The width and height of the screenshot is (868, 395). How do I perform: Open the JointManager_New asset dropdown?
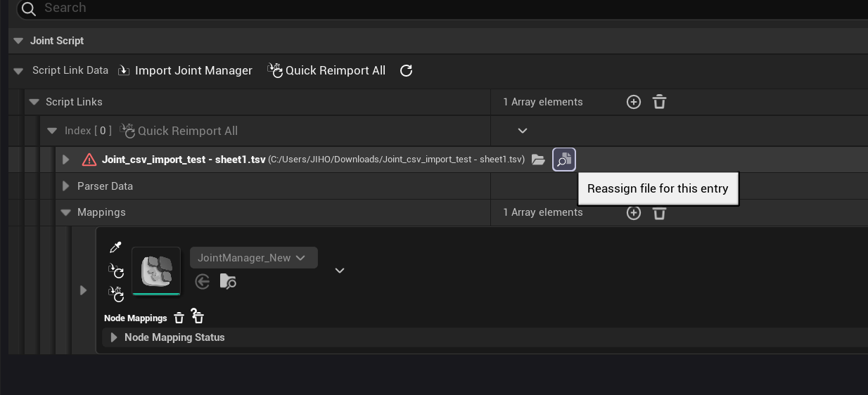pos(253,258)
